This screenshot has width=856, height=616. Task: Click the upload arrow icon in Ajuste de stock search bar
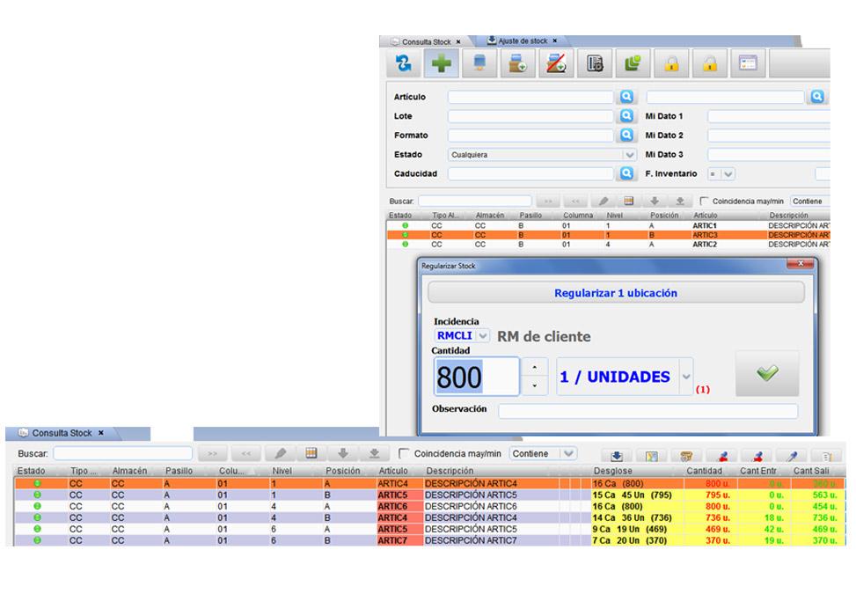pyautogui.click(x=680, y=201)
